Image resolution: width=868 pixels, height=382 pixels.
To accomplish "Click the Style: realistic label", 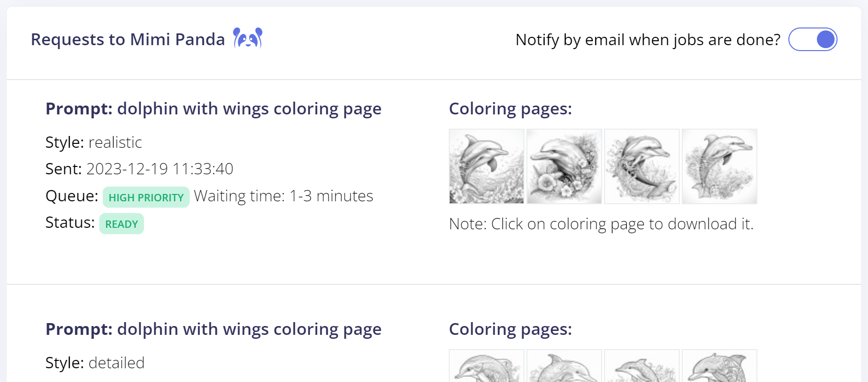I will [x=93, y=142].
